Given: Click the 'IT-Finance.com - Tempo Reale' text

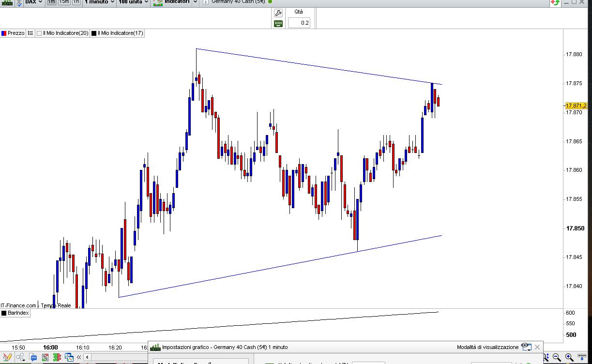Looking at the screenshot, I should click(35, 305).
